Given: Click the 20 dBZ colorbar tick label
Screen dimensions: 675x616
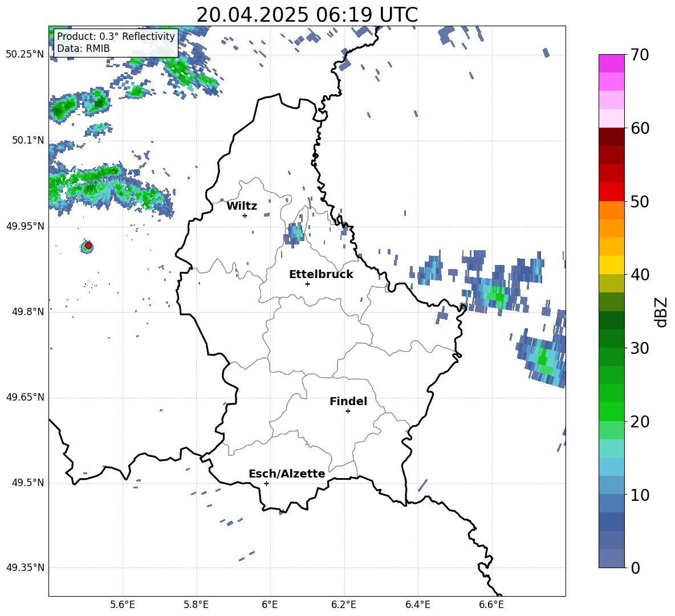Looking at the screenshot, I should tap(640, 422).
